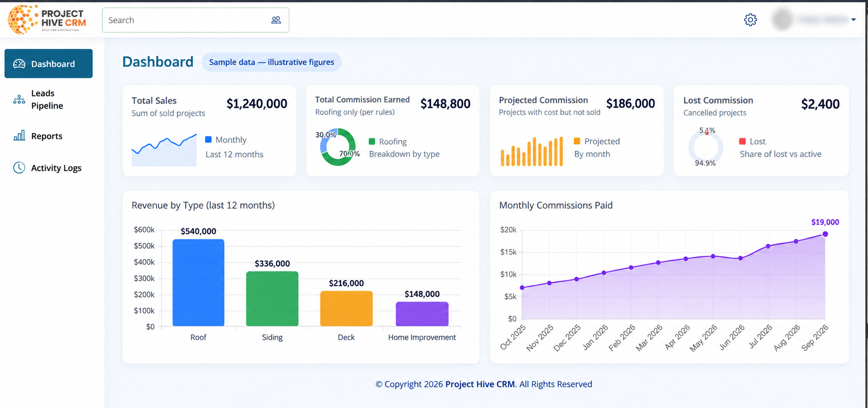Image resolution: width=868 pixels, height=408 pixels.
Task: Open the Reports section
Action: point(48,136)
